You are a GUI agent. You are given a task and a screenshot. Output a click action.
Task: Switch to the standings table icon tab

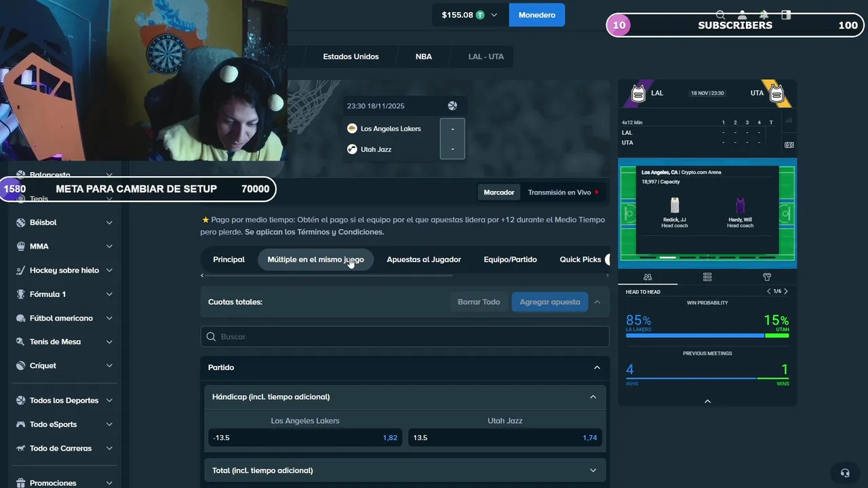pos(707,277)
